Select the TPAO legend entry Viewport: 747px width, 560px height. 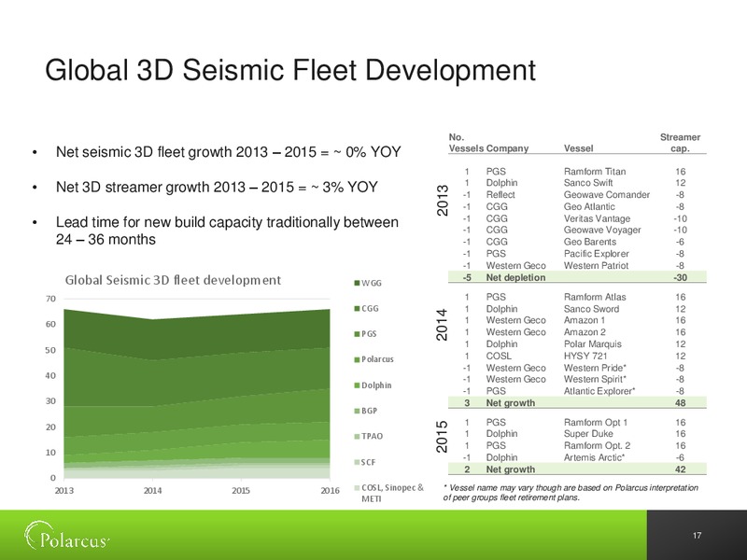tap(368, 436)
